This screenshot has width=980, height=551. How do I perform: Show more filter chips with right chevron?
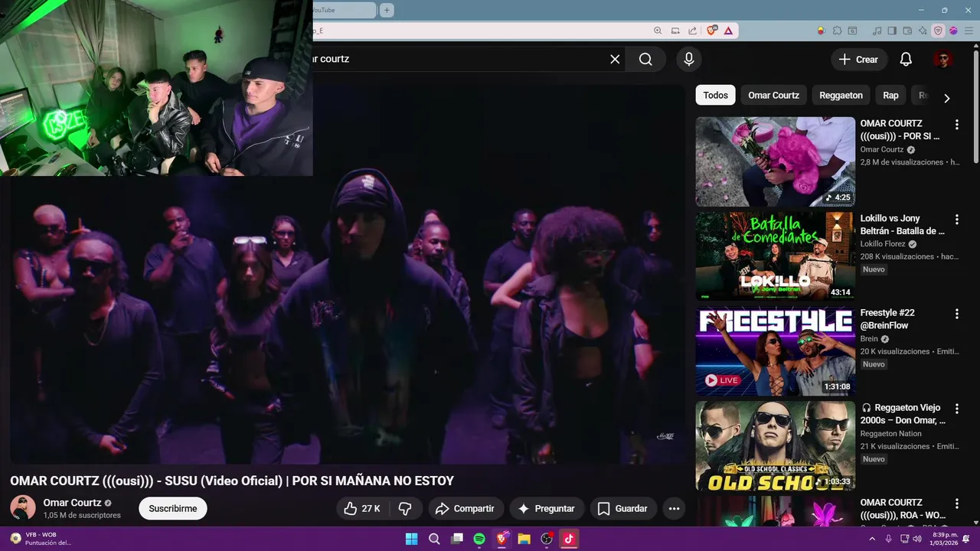[x=946, y=98]
